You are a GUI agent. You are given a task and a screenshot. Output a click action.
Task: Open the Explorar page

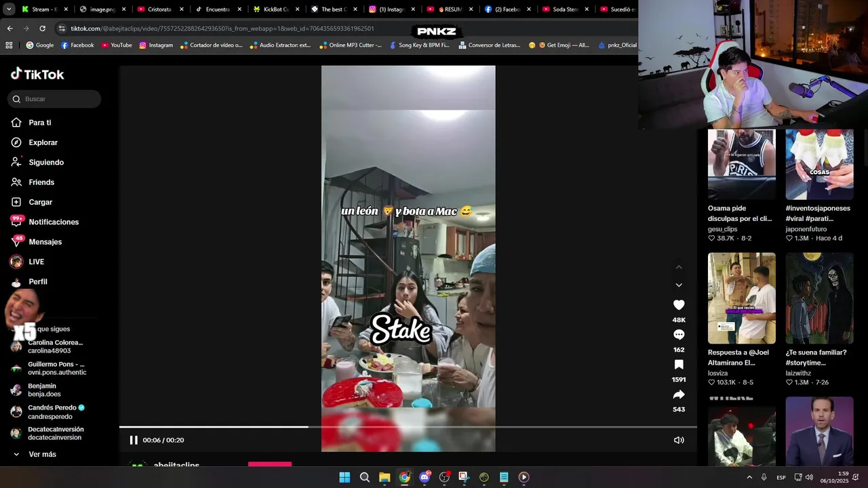click(34, 142)
